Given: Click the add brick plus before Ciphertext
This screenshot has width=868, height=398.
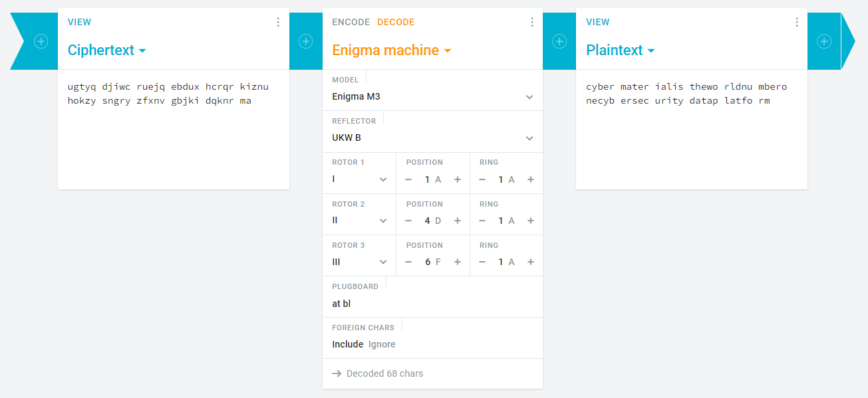Looking at the screenshot, I should coord(41,41).
